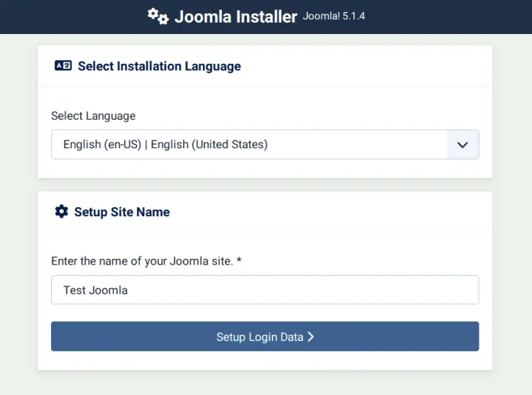Click the required asterisk after site name label
The image size is (532, 395).
coord(239,260)
